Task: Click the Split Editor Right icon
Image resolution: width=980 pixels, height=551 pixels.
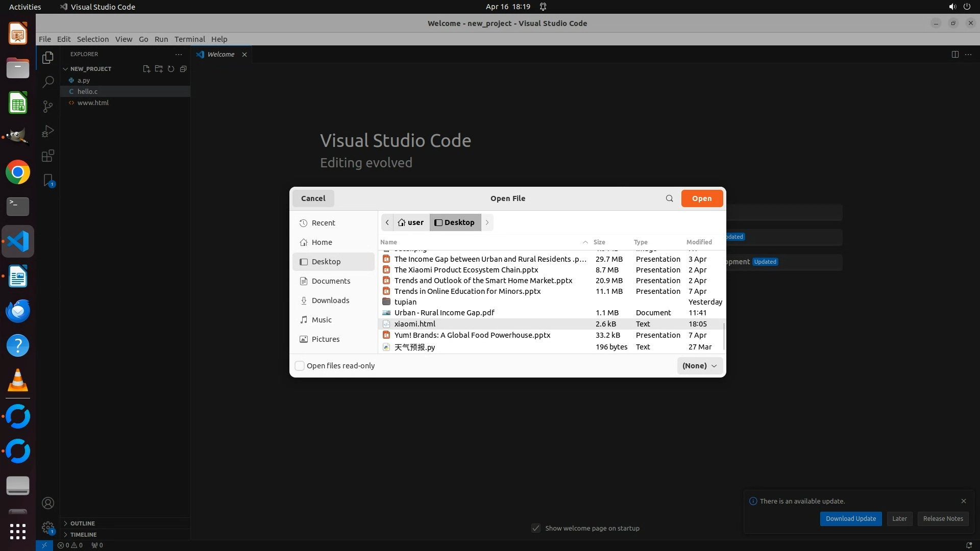Action: coord(955,55)
